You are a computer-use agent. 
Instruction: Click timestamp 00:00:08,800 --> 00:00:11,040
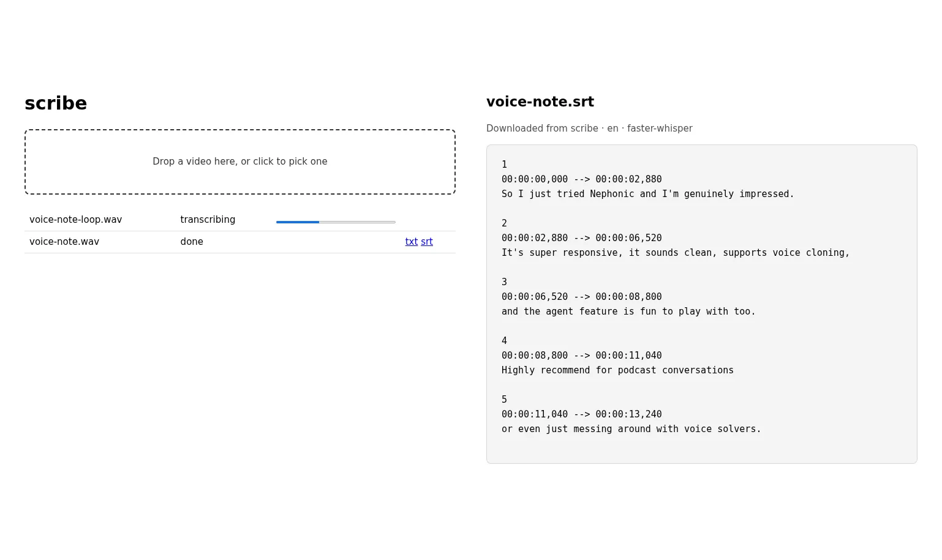(x=582, y=356)
